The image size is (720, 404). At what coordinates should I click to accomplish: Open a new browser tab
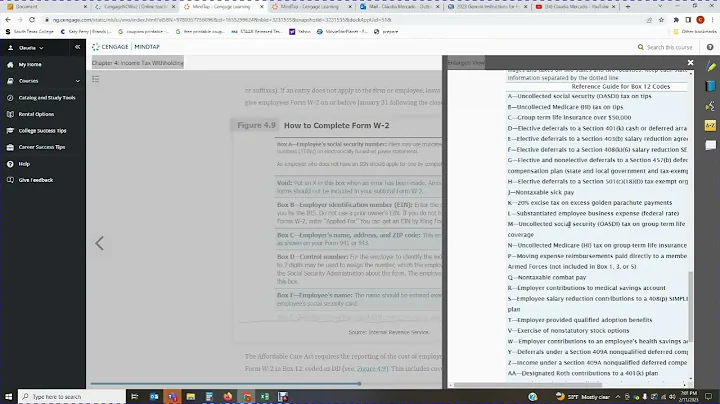(x=628, y=7)
